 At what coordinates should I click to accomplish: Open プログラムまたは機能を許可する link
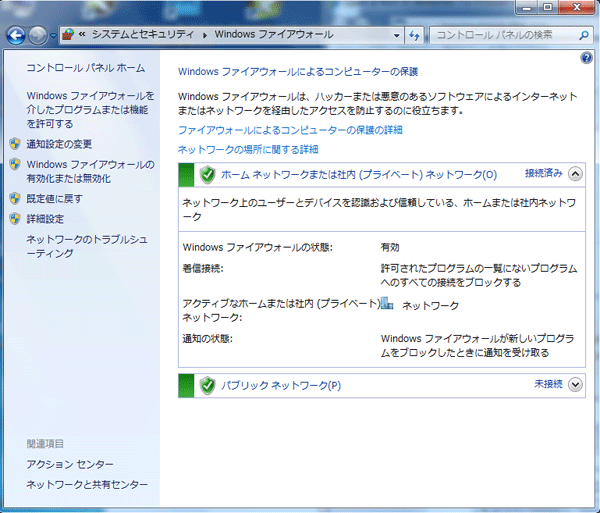tap(90, 110)
